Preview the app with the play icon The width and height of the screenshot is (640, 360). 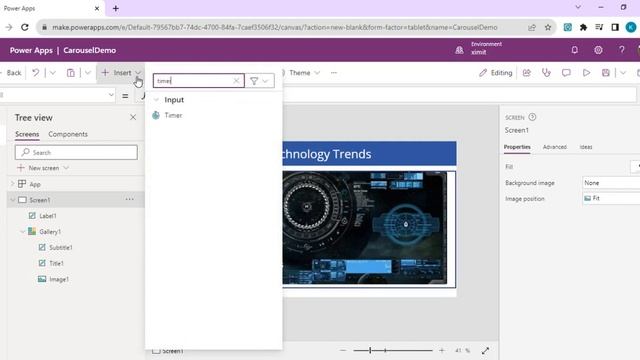(586, 73)
